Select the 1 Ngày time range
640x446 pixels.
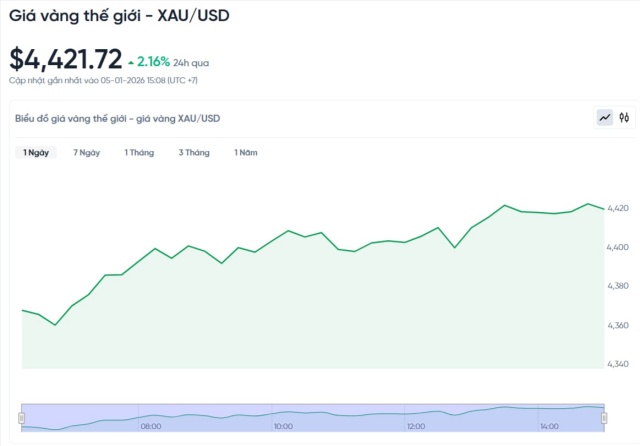pos(36,153)
